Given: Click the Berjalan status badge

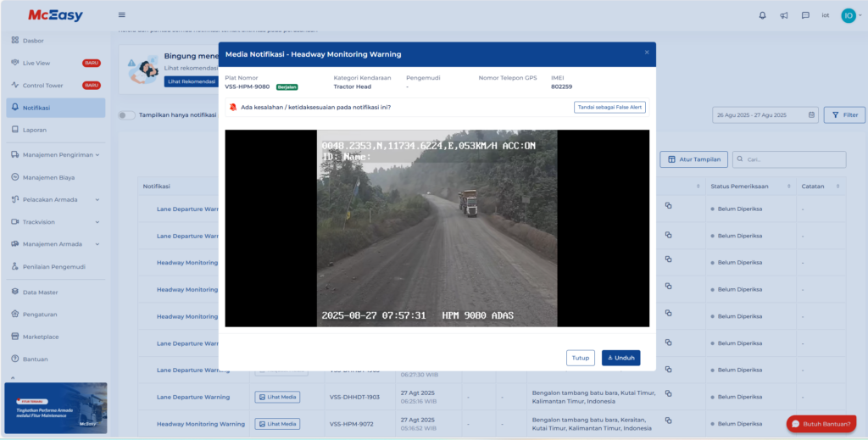Looking at the screenshot, I should click(287, 86).
